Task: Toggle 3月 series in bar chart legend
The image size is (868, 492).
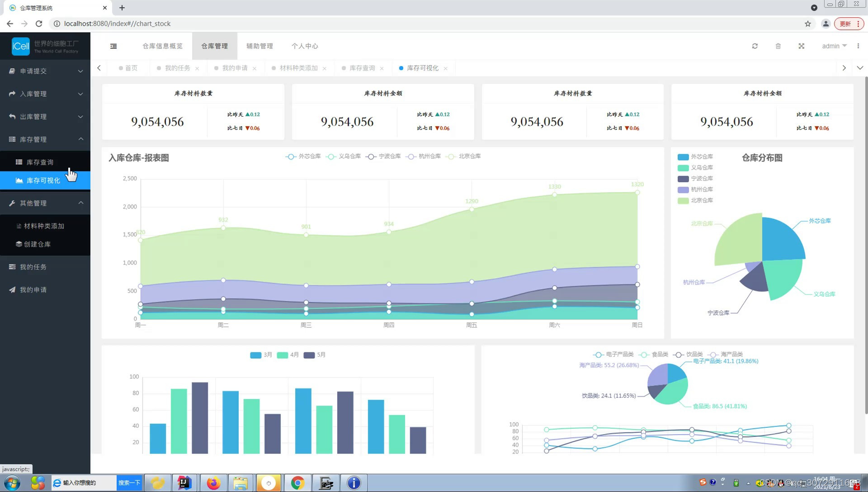Action: [261, 355]
